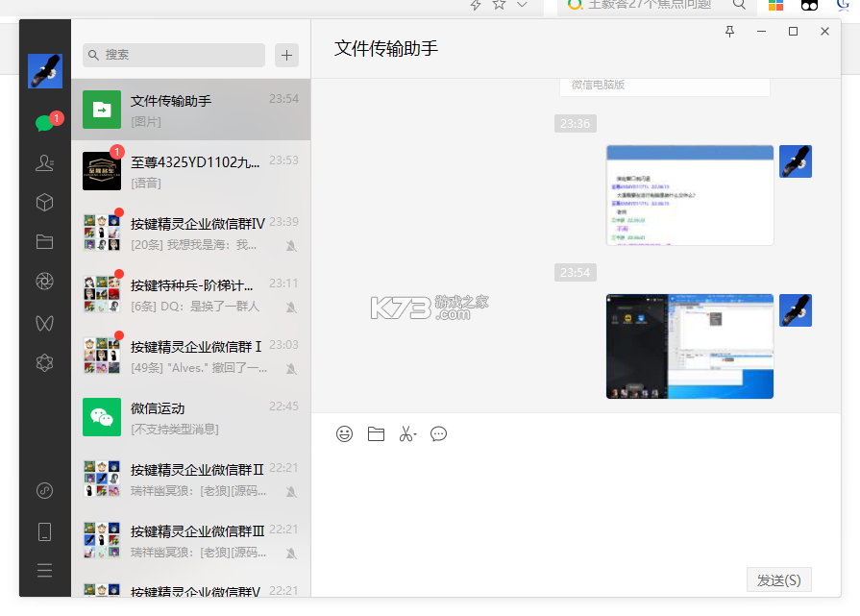Open the 至尊4325YD1102九... conversation
Viewport: 860px width, 616px height.
[191, 171]
